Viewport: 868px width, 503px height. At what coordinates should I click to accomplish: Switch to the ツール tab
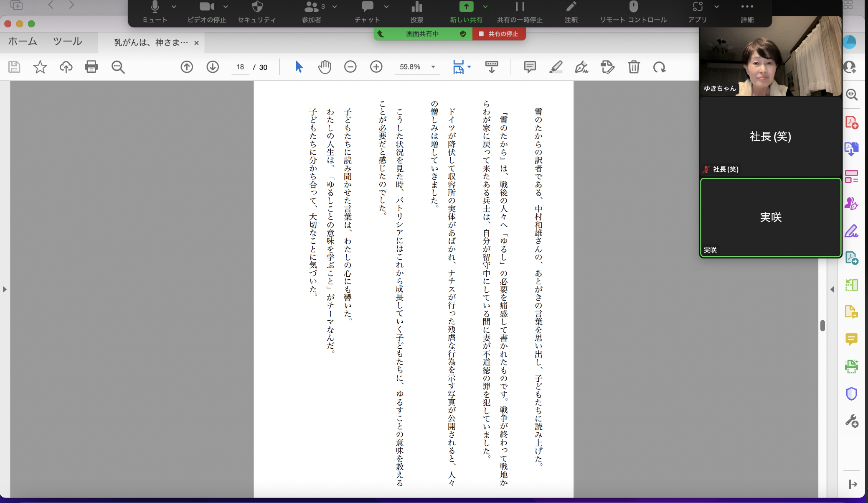(x=67, y=41)
